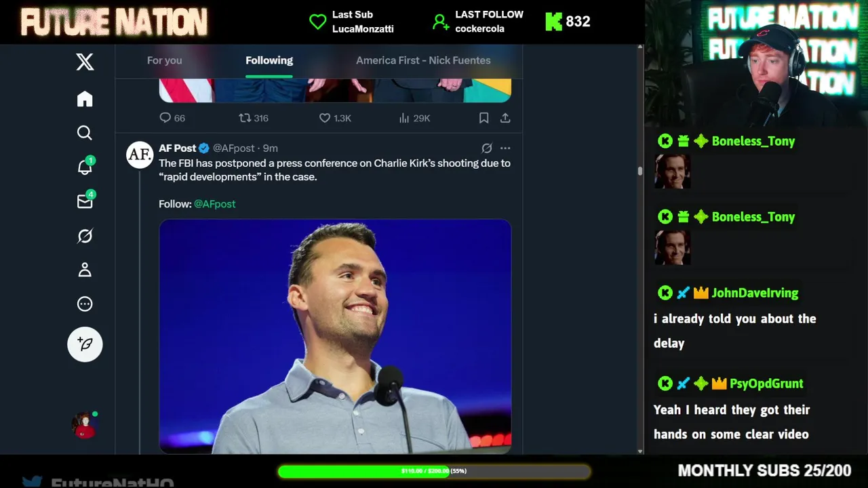The height and width of the screenshot is (488, 868).
Task: Click LucaMonzatti last sub name
Action: (x=363, y=28)
